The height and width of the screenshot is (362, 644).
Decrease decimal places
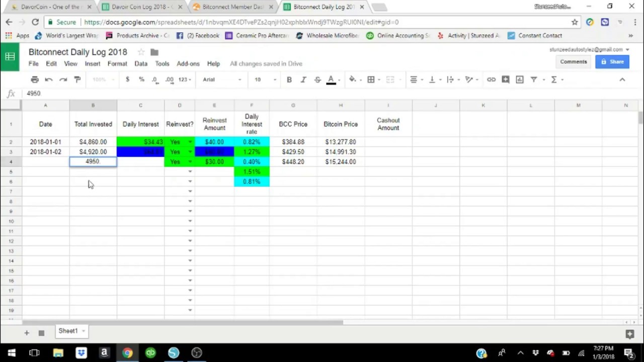tap(155, 79)
